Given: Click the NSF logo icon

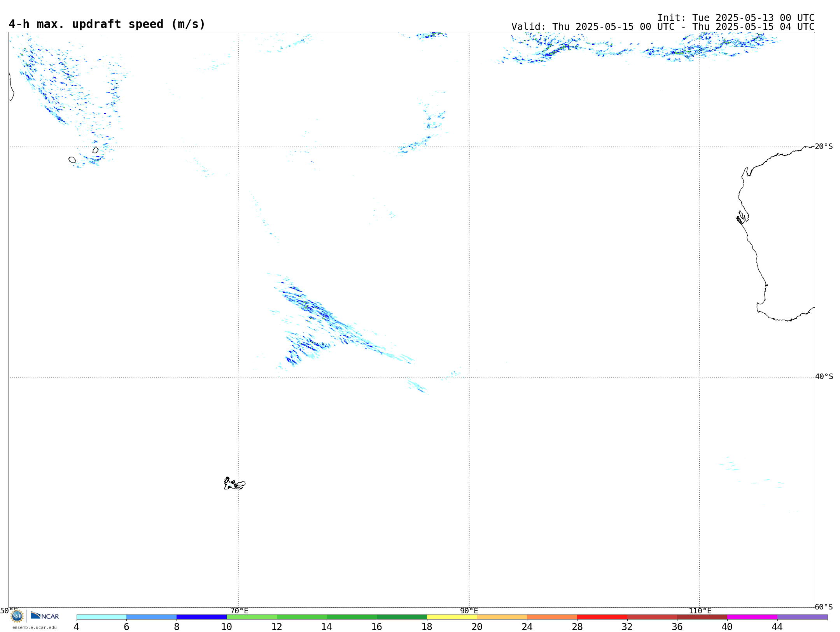Looking at the screenshot, I should click(x=17, y=616).
